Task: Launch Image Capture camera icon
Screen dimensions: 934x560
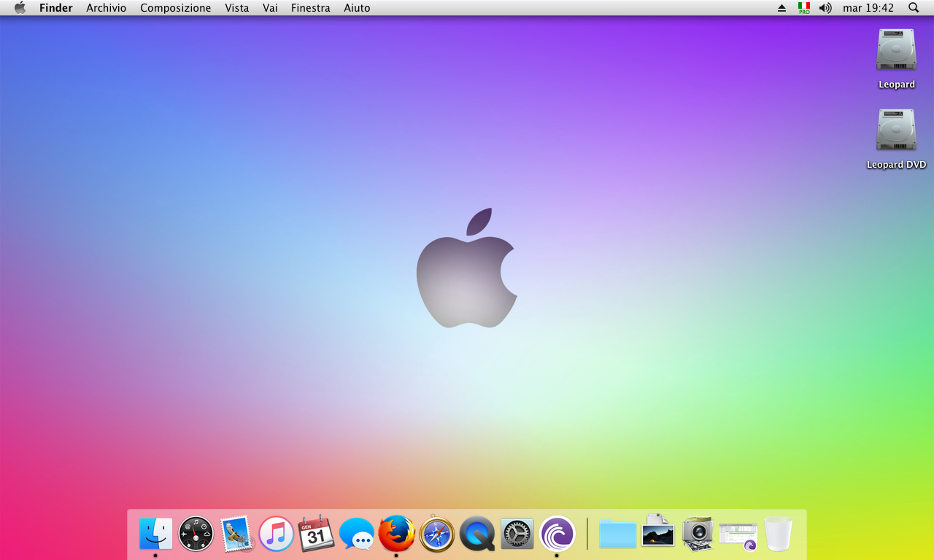Action: coord(698,534)
